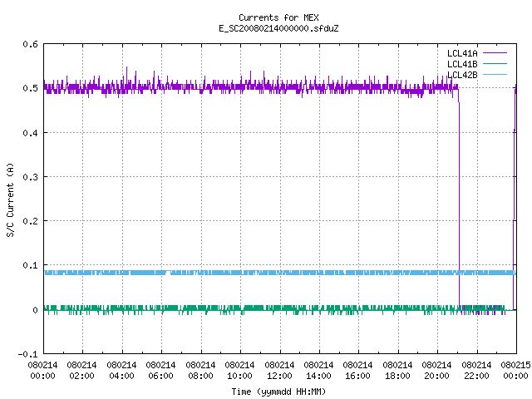Click the x-axis tick 080214 18:00
Screen dimensions: 532x399
[x=397, y=371]
